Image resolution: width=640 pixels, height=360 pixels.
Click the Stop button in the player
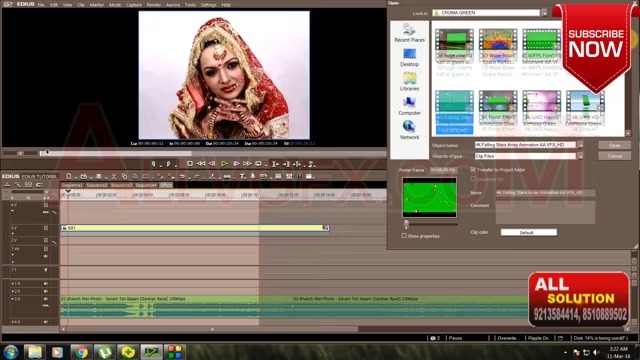[x=190, y=164]
